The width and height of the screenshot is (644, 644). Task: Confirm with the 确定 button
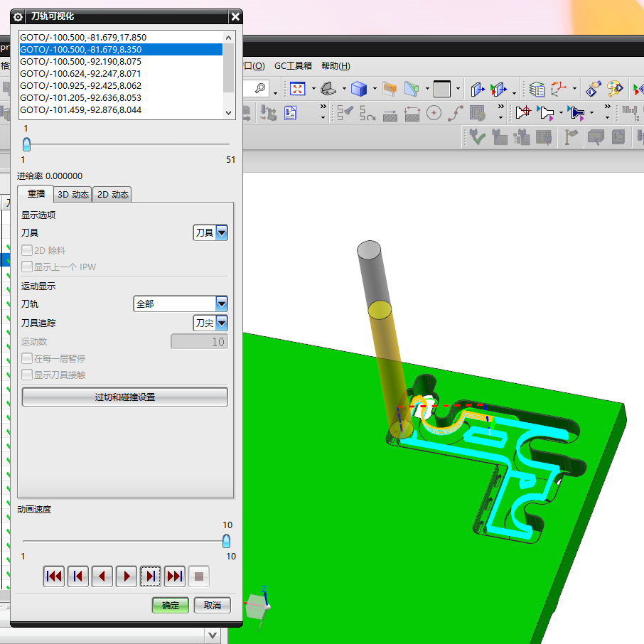click(171, 605)
